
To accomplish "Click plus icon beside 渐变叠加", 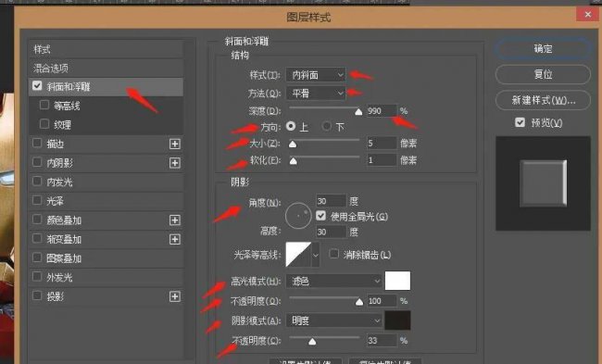I will coord(175,239).
